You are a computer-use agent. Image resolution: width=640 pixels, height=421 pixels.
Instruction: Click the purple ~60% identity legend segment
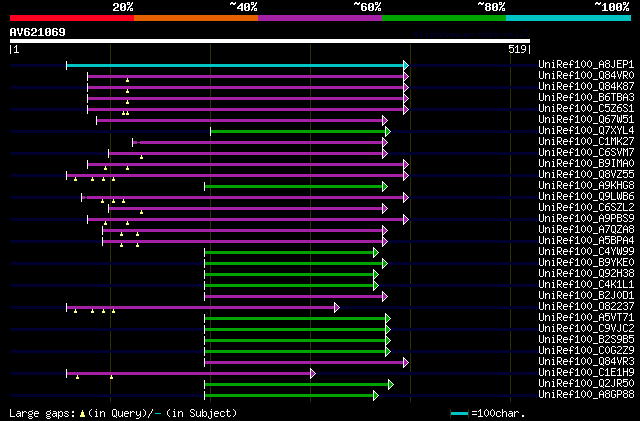point(320,18)
